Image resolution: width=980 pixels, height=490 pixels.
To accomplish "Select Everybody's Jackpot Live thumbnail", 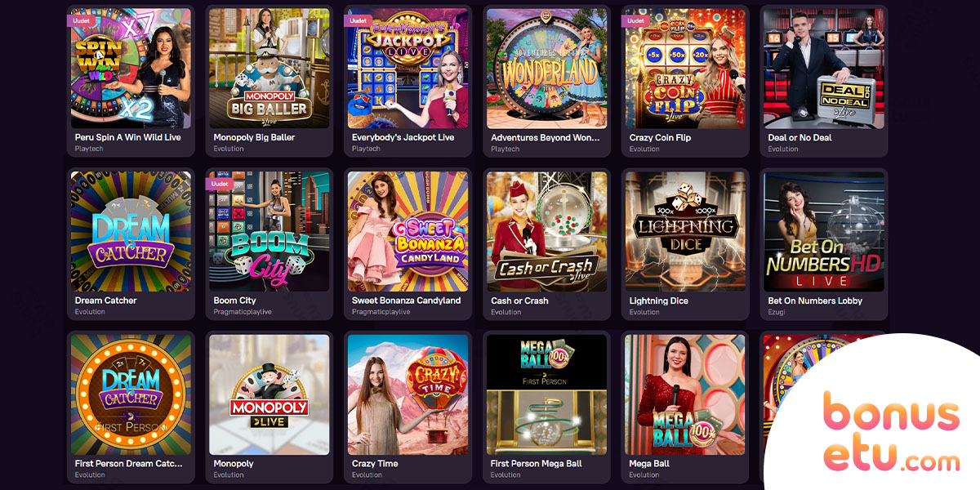I will point(408,69).
